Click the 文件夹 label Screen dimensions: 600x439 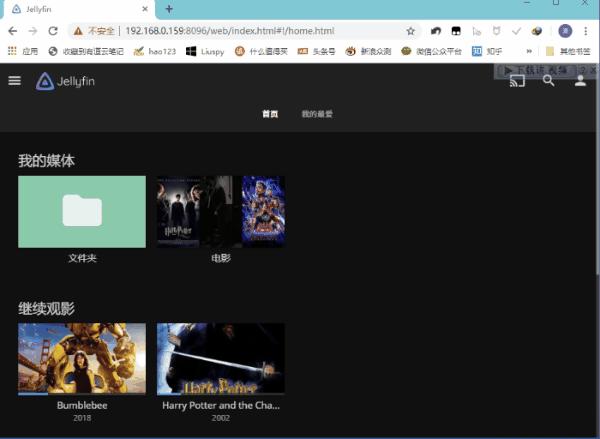(x=82, y=258)
